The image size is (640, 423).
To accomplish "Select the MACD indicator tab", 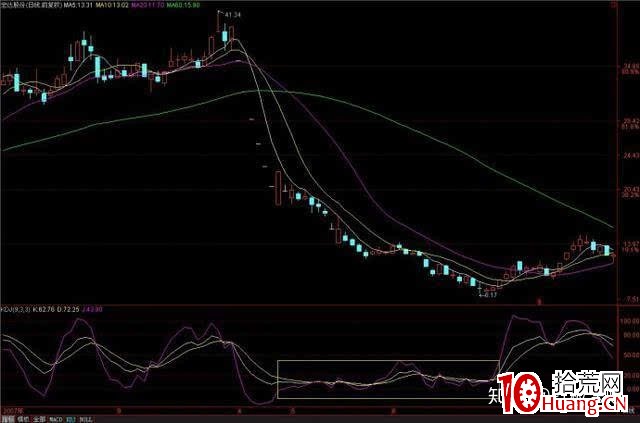I will 56,420.
